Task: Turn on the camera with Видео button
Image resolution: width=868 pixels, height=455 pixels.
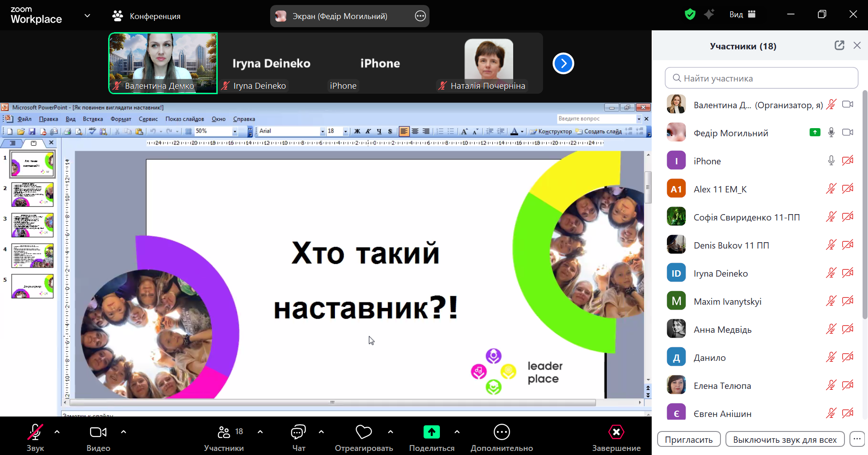Action: pyautogui.click(x=98, y=437)
